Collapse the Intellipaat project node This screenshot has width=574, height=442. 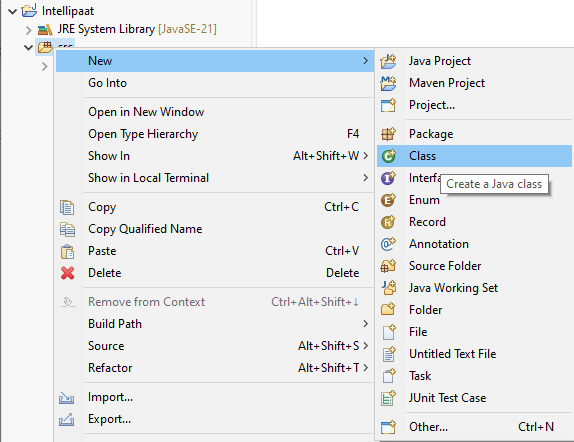(x=12, y=11)
